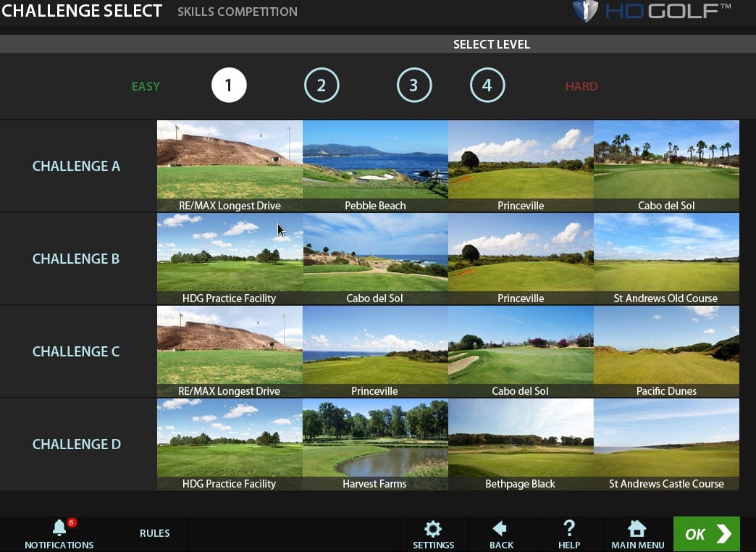
Task: Open Help question mark icon
Action: [568, 529]
